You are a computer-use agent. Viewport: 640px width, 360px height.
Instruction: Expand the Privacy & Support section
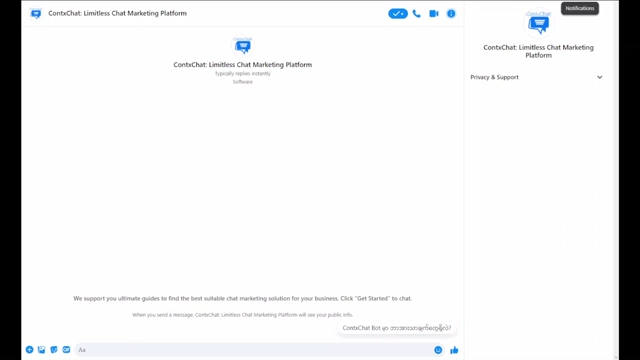click(x=536, y=77)
